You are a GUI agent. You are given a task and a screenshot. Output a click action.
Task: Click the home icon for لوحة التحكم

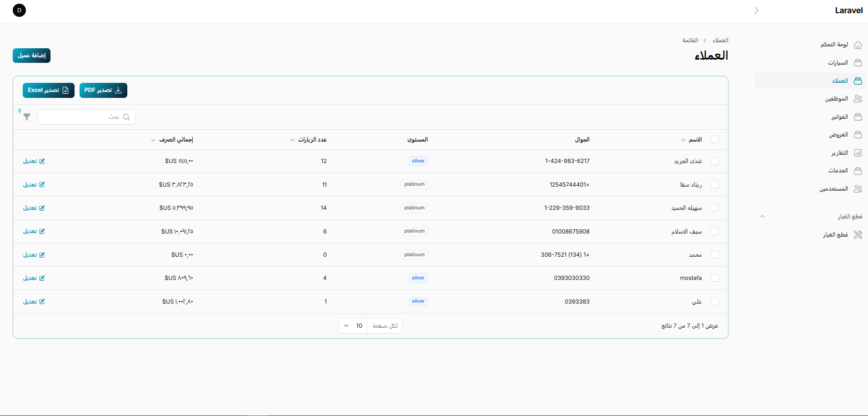tap(858, 45)
